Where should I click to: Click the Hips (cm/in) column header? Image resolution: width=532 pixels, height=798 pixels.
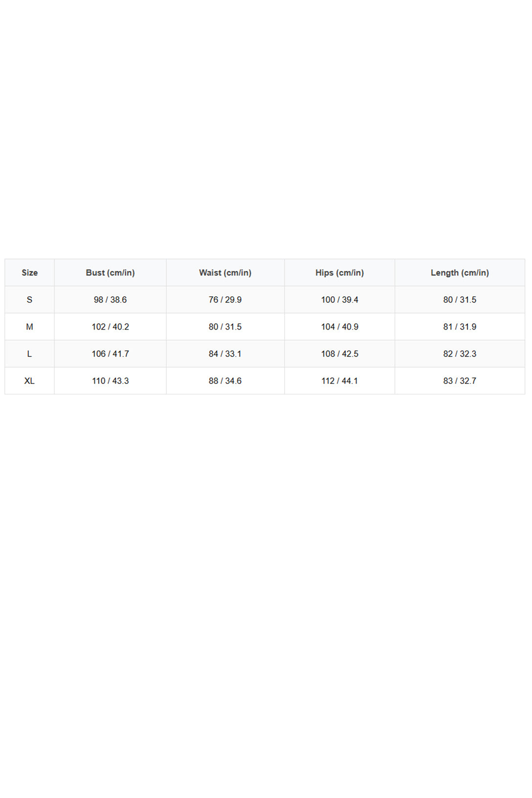click(339, 272)
